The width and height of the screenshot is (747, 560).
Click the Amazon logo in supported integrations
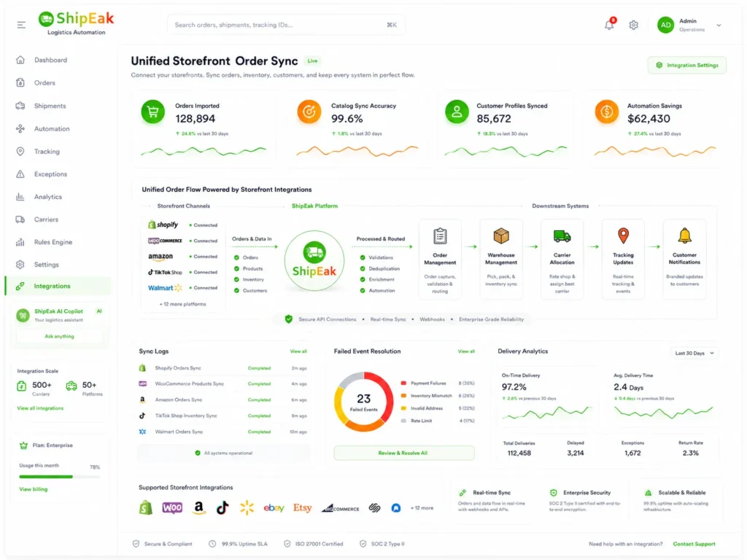[198, 508]
